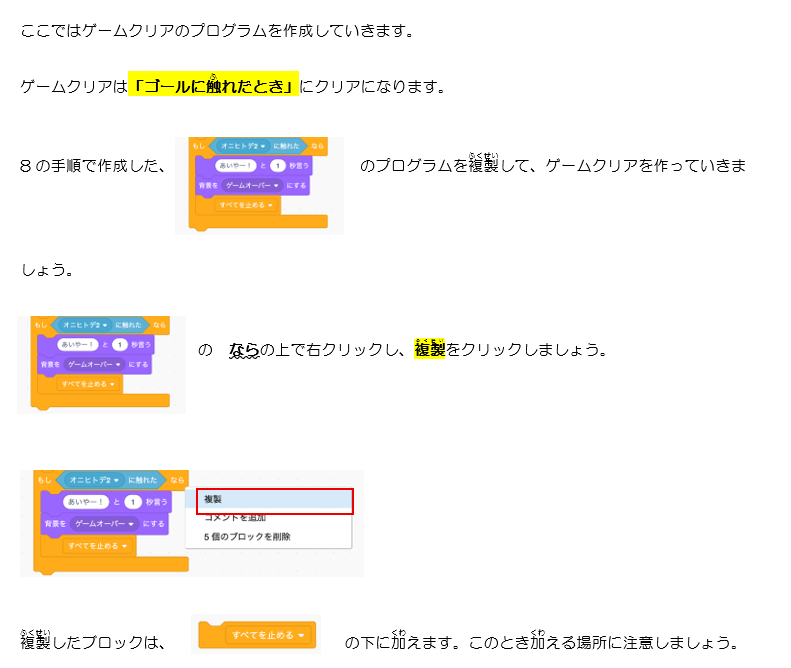Image resolution: width=791 pixels, height=668 pixels.
Task: Open ゲームオーバー dropdown beside the context menu
Action: coord(105,523)
